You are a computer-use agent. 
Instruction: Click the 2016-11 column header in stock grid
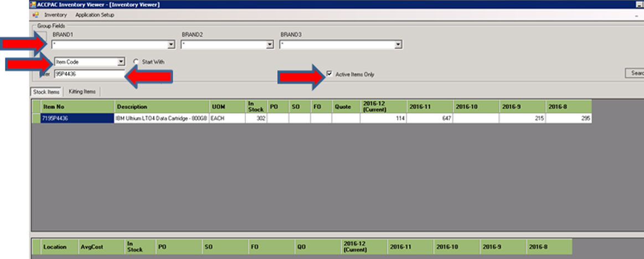430,106
